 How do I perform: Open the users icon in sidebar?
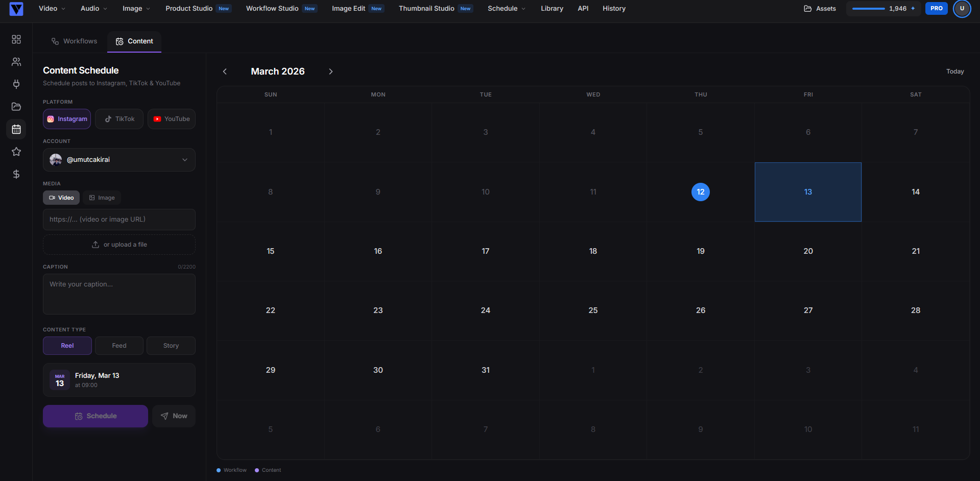16,62
